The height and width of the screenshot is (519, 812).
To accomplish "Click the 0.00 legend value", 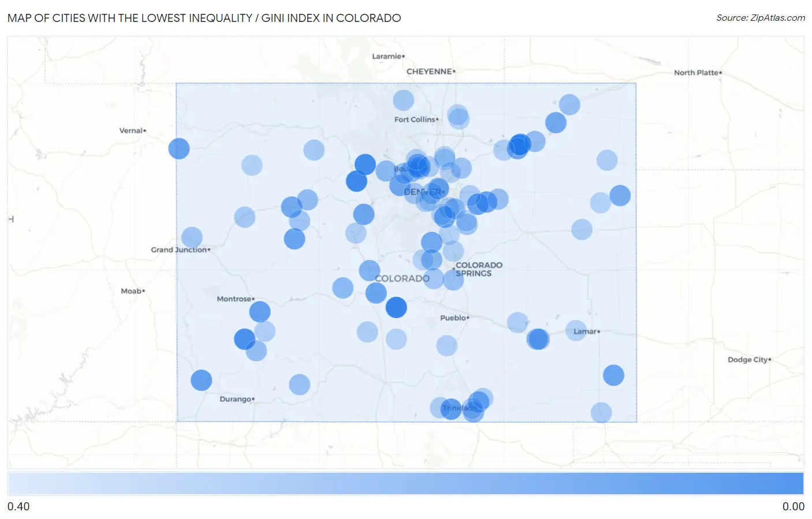I will point(793,506).
